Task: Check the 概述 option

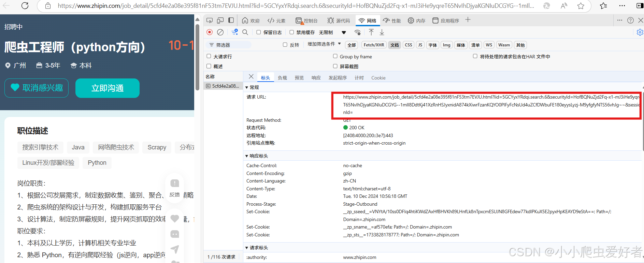Action: point(209,66)
